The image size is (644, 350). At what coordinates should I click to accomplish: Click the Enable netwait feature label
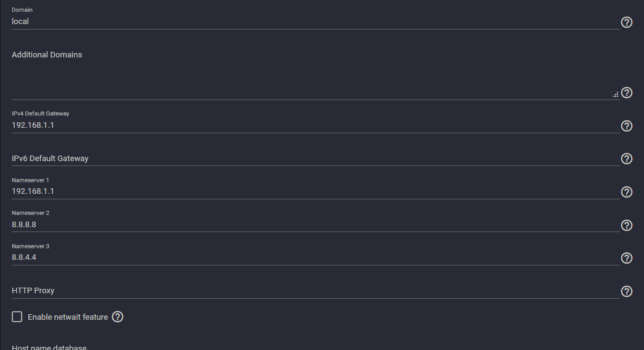point(68,317)
